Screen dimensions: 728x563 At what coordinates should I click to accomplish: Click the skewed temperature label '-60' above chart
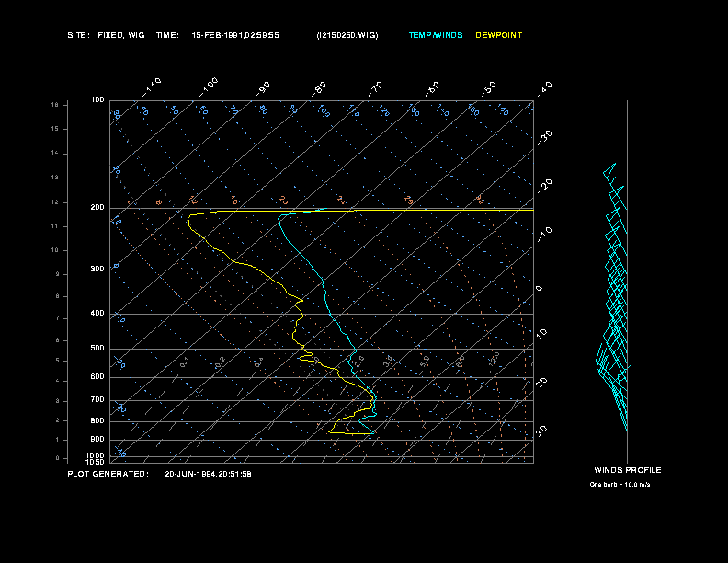point(432,89)
